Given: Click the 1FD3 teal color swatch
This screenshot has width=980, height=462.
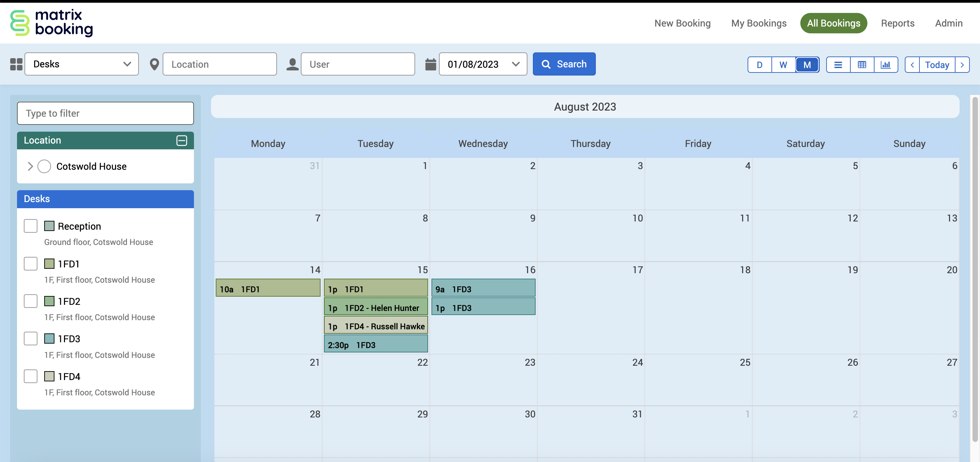Looking at the screenshot, I should click(49, 339).
